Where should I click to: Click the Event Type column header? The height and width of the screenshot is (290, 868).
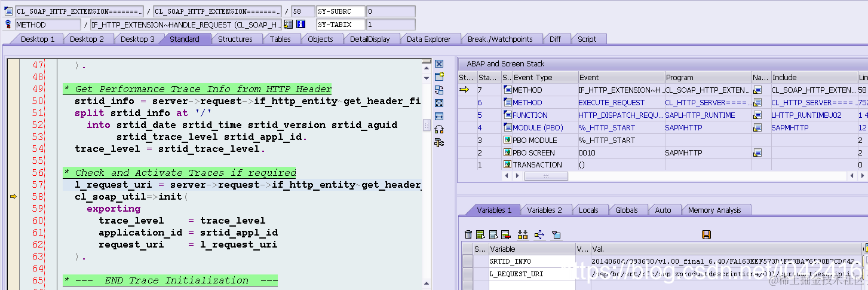point(545,77)
